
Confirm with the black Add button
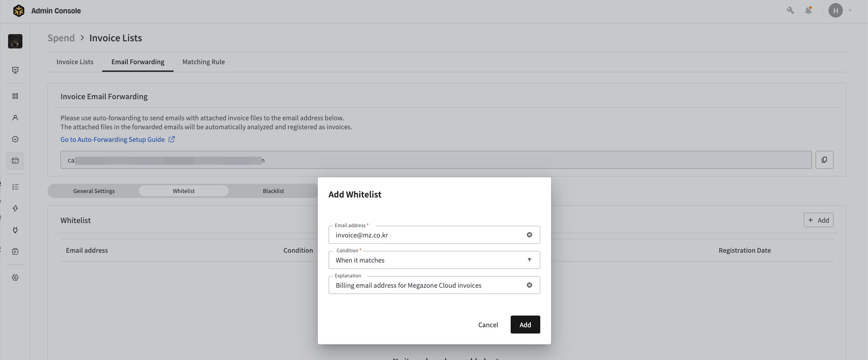click(525, 325)
